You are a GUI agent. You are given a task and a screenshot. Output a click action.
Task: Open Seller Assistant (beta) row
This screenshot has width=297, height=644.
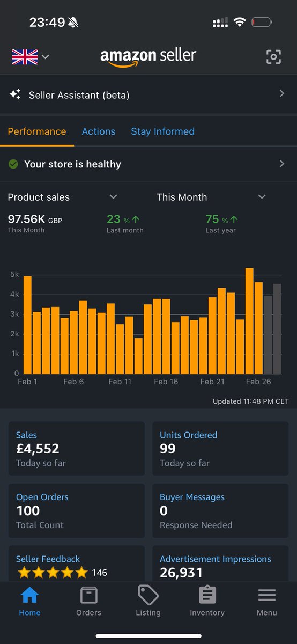tap(148, 95)
